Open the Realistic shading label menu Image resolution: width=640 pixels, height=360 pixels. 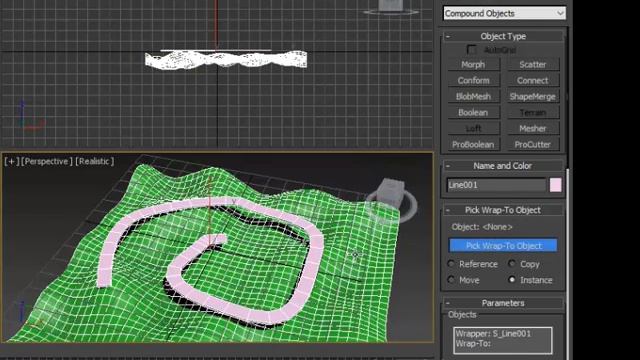coord(95,161)
